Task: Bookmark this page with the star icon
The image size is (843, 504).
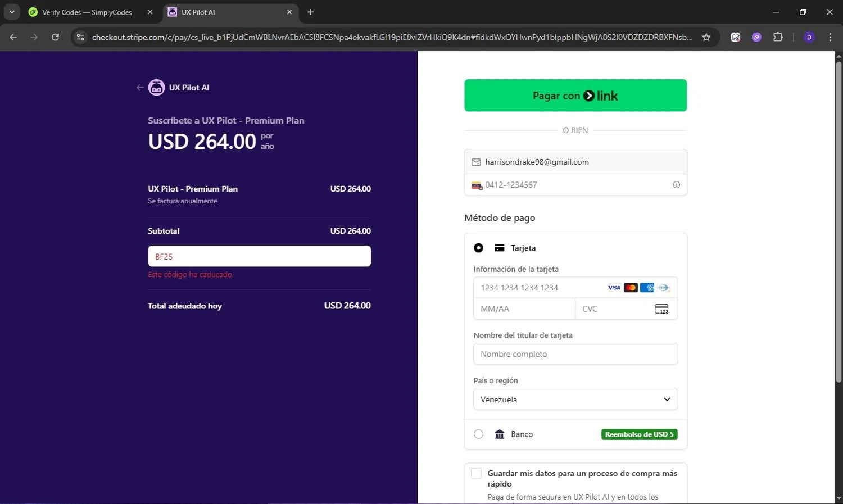Action: (706, 37)
